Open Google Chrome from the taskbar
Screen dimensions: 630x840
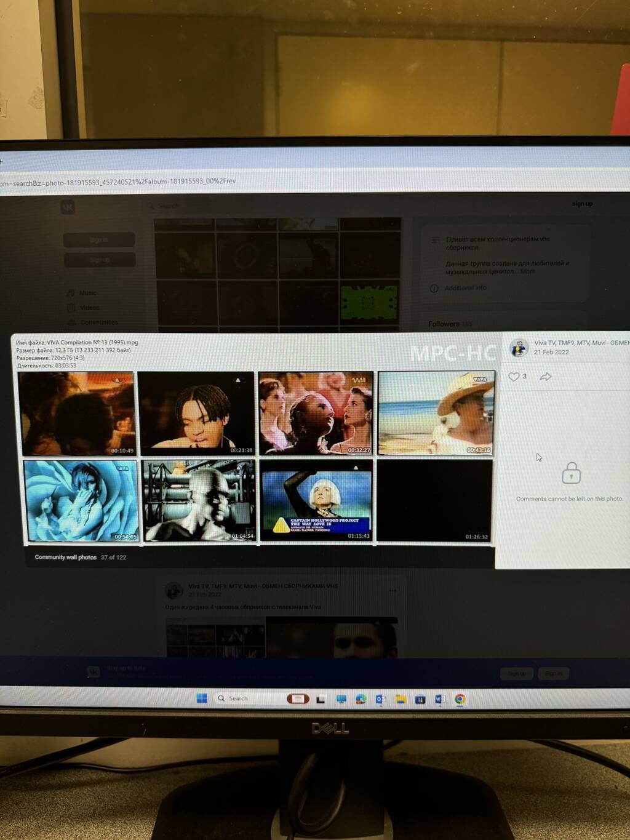(x=460, y=699)
